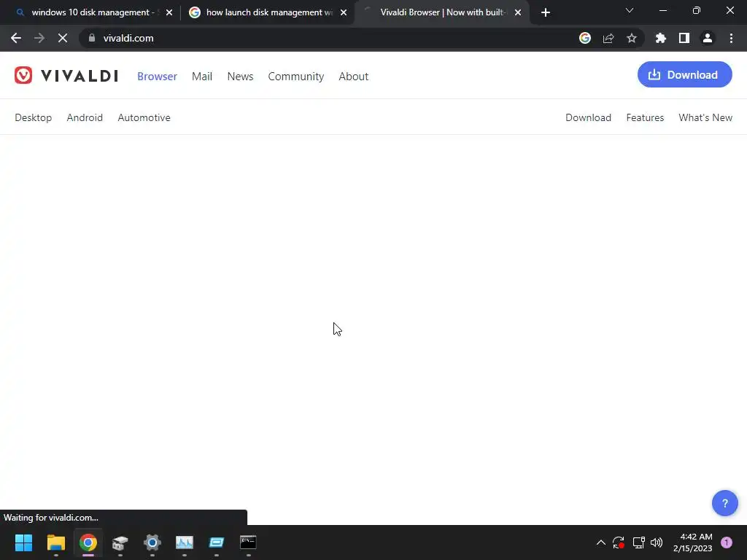Click the sync tray icon with red dot
747x560 pixels.
[x=619, y=542]
